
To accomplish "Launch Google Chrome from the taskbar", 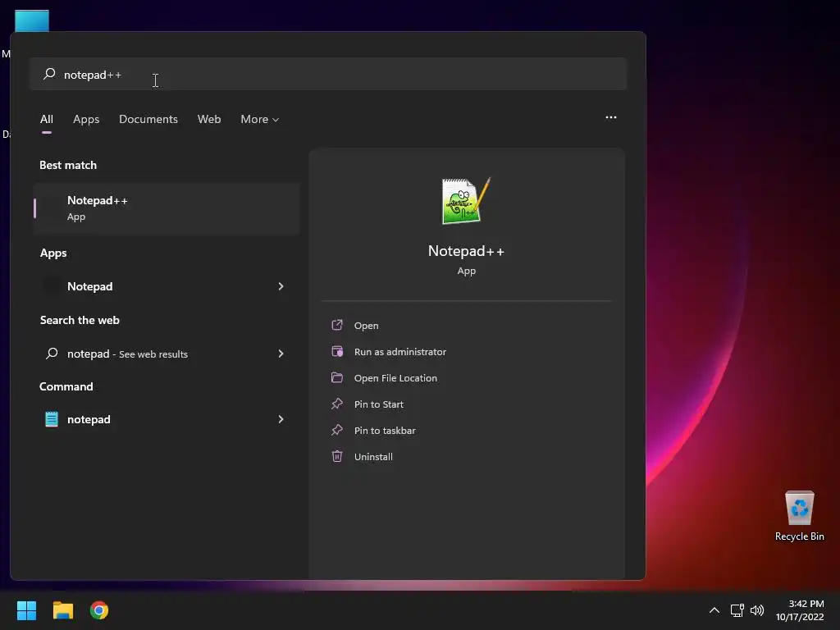I will coord(99,610).
